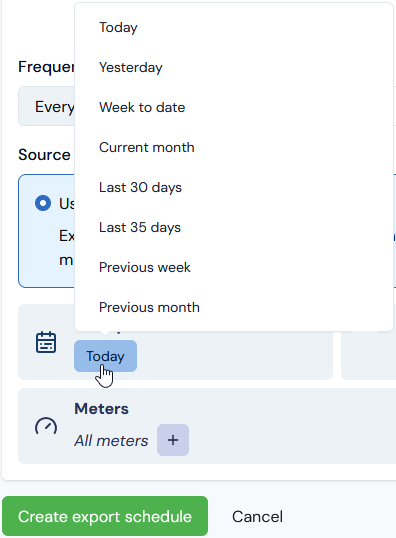This screenshot has width=396, height=538.
Task: Cancel the export schedule form
Action: click(x=257, y=516)
